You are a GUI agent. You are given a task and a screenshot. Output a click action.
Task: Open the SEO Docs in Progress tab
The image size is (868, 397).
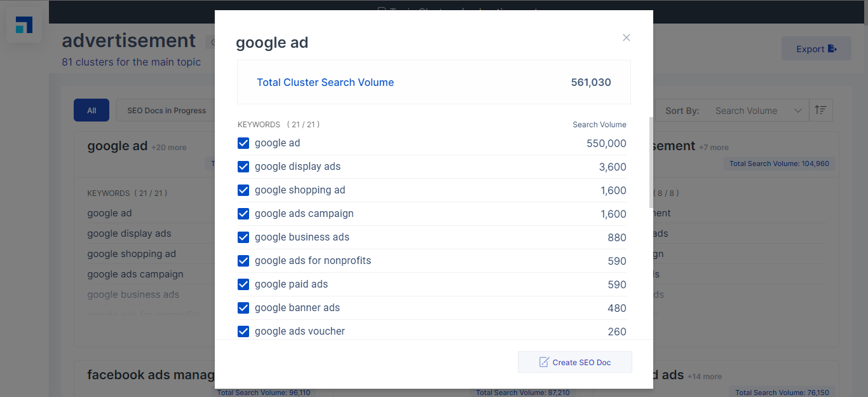[166, 111]
